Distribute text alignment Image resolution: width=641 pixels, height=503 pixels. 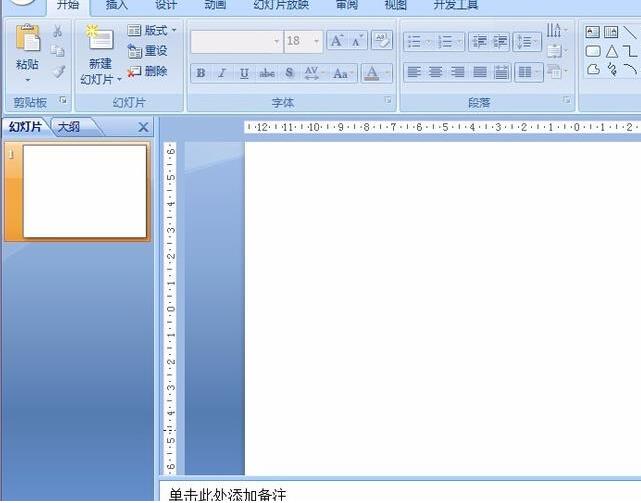click(x=502, y=72)
